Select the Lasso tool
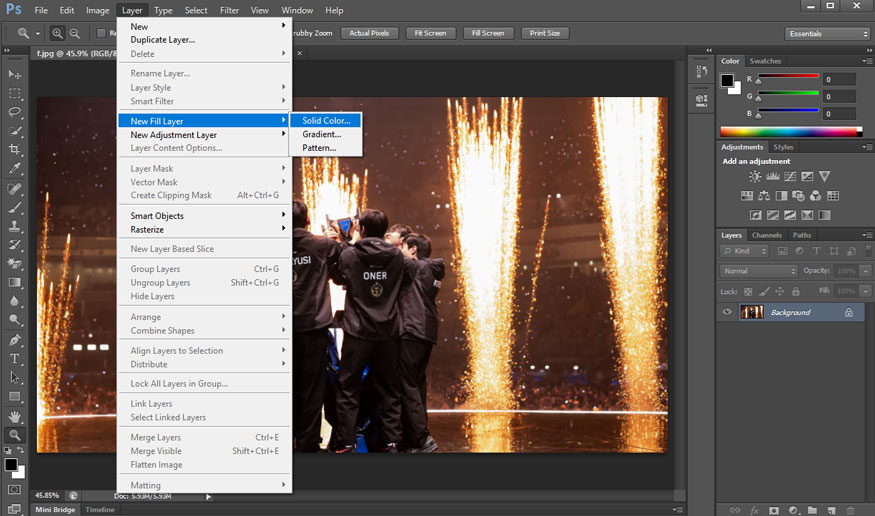Screen dimensions: 875x516 tap(15, 112)
